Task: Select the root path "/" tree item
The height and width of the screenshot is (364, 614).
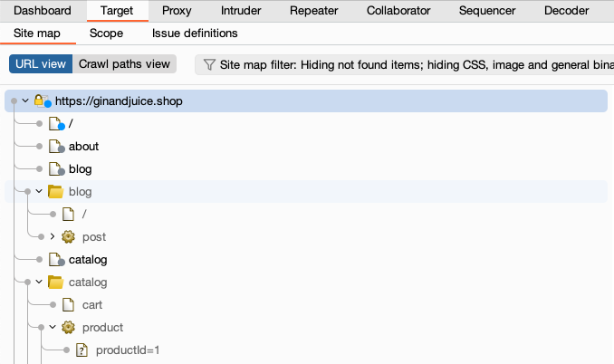Action: coord(72,123)
